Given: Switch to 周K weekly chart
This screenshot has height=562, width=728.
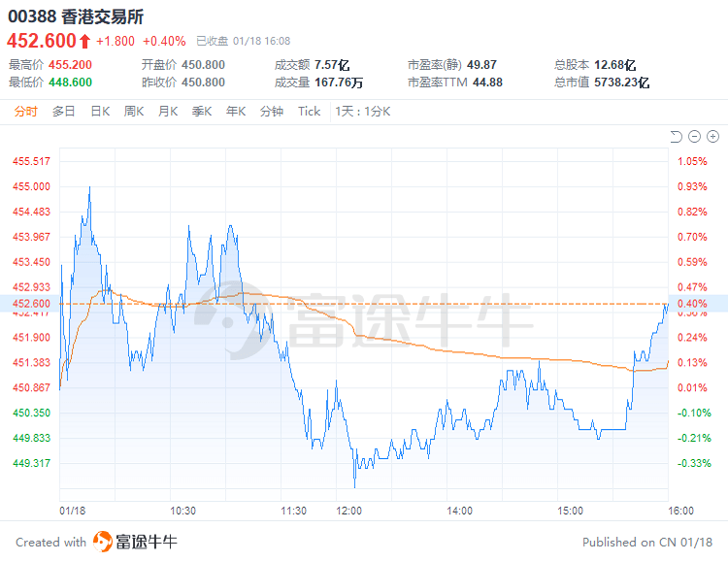Looking at the screenshot, I should click(x=134, y=112).
